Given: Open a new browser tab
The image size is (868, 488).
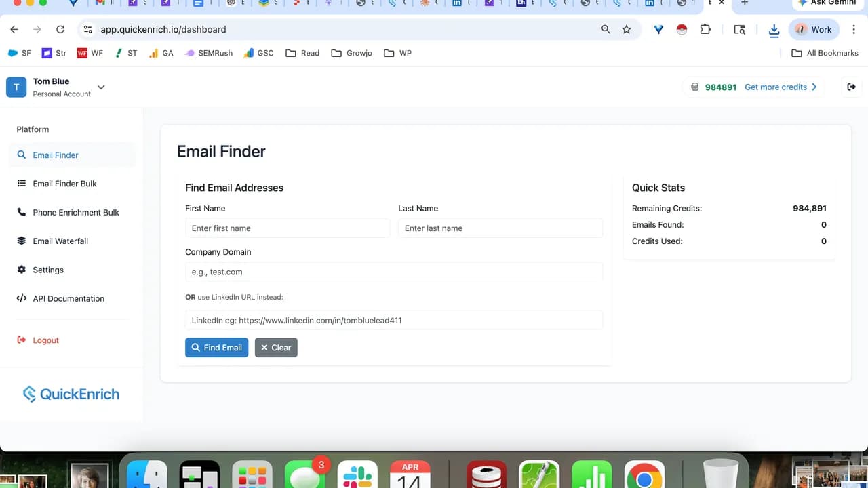Looking at the screenshot, I should tap(745, 3).
